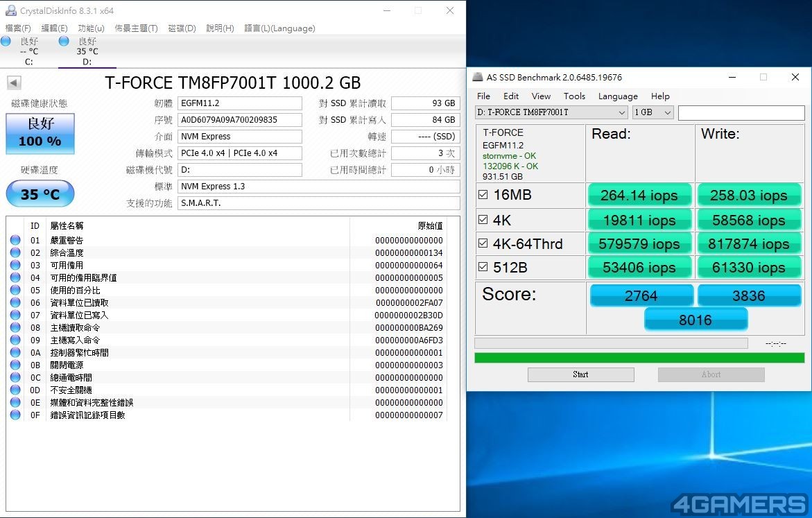The height and width of the screenshot is (518, 812).
Task: Click the CrystalDiskInfo app icon in title bar
Action: coord(10,10)
